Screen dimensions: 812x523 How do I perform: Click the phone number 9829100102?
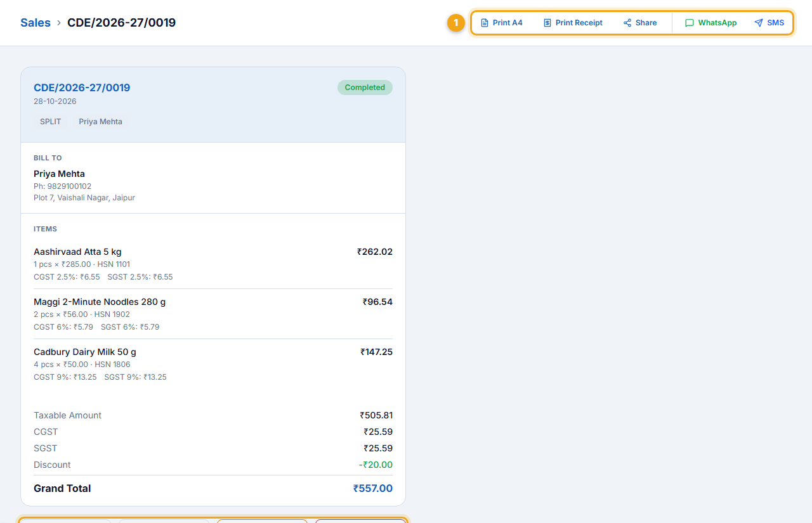pos(69,186)
